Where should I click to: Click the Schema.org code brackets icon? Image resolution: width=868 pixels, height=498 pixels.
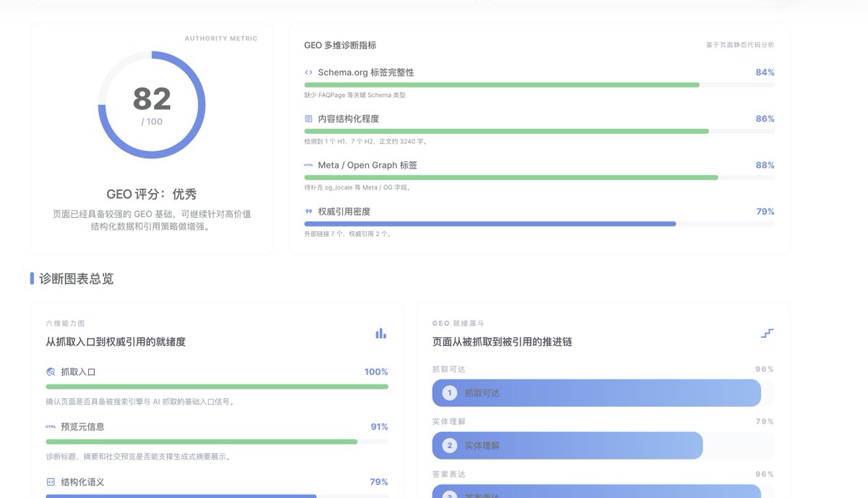pos(309,72)
